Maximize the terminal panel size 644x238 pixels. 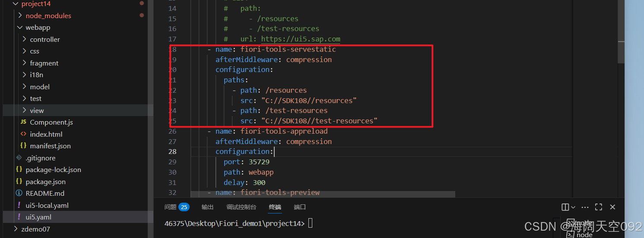(598, 207)
